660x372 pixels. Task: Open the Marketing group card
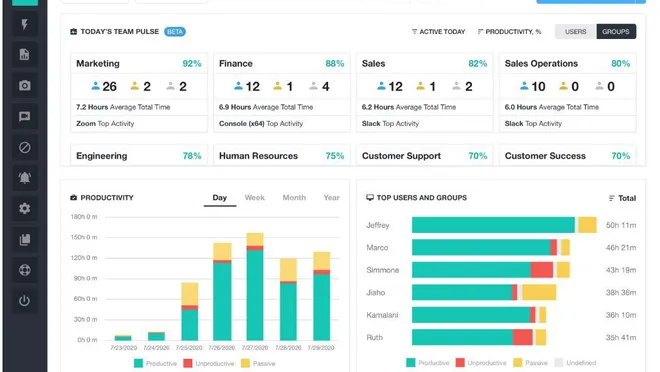coord(139,93)
